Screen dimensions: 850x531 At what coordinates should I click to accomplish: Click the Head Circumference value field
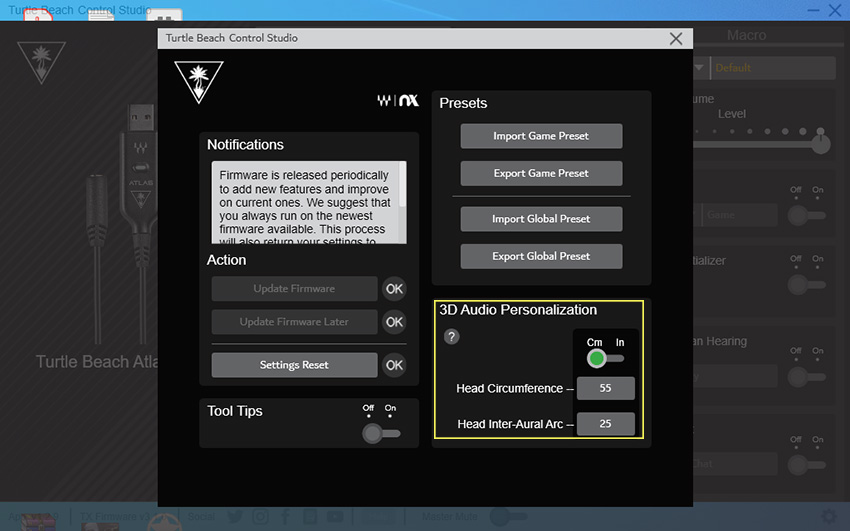605,389
